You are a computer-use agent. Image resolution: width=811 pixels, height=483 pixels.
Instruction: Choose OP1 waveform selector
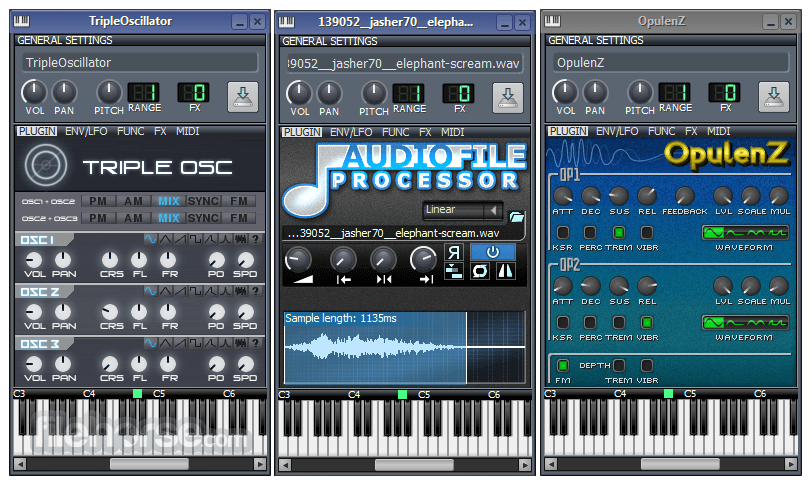pyautogui.click(x=745, y=233)
